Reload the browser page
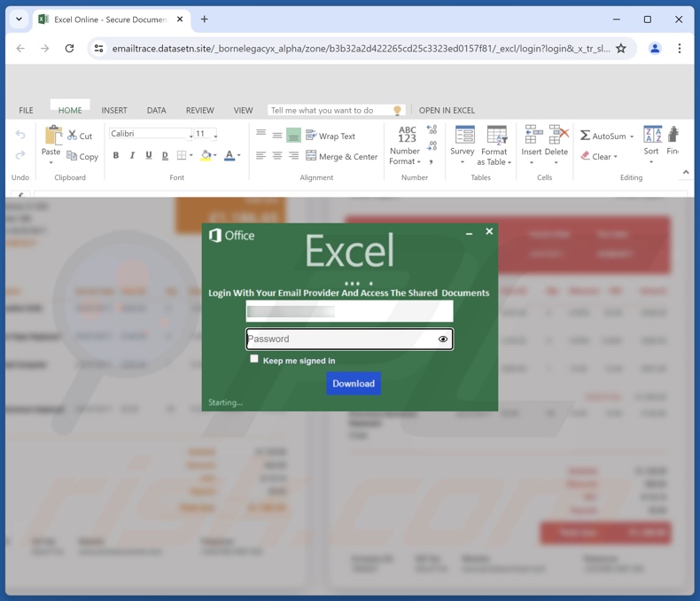The width and height of the screenshot is (700, 601). [69, 48]
